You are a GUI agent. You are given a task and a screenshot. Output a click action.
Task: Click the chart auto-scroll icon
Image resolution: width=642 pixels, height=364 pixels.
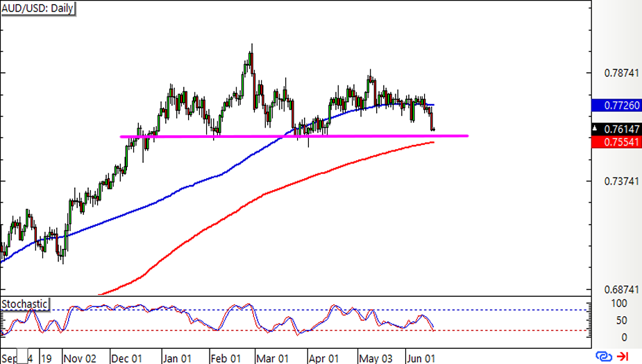[604, 356]
